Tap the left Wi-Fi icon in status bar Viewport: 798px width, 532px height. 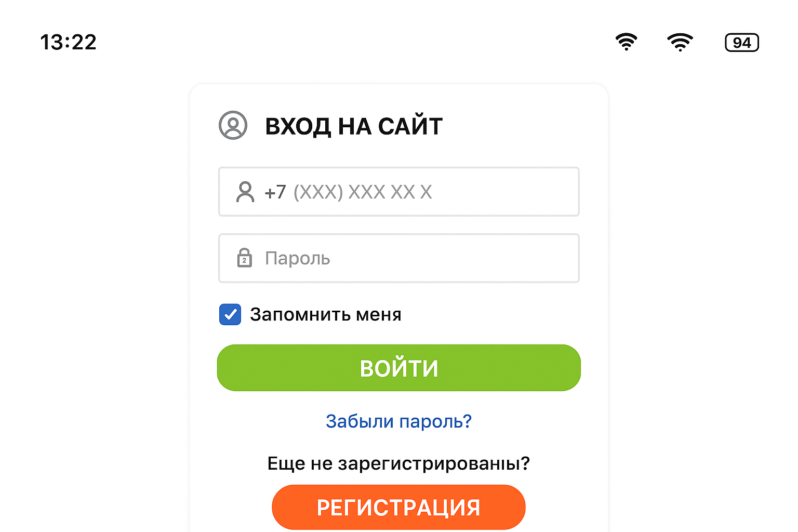tap(626, 42)
